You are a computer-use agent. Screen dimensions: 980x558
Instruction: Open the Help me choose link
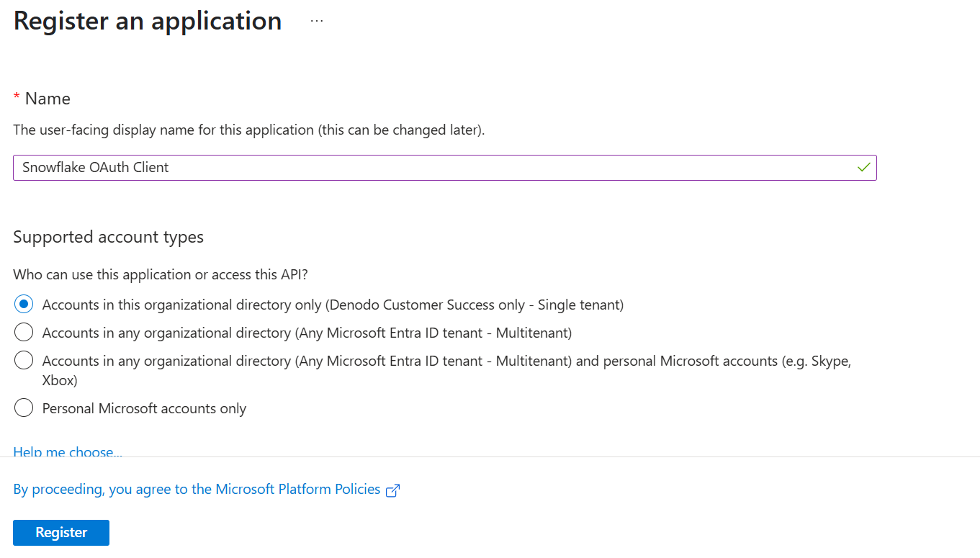(68, 451)
